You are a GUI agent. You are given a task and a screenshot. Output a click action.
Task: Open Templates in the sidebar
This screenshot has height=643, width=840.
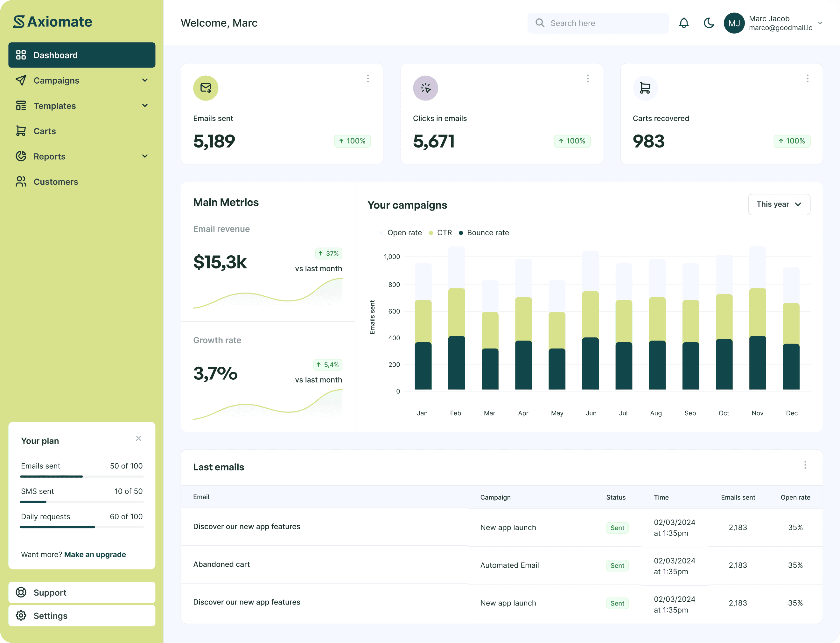[x=82, y=106]
